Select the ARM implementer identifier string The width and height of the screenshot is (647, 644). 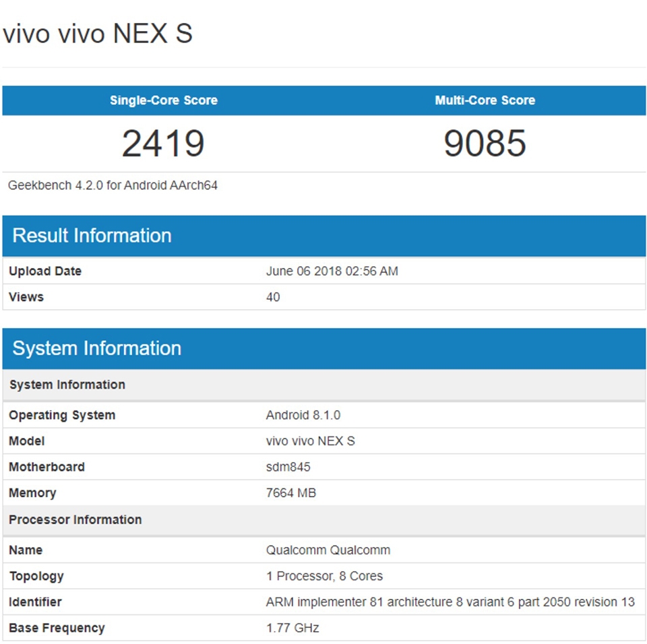450,602
